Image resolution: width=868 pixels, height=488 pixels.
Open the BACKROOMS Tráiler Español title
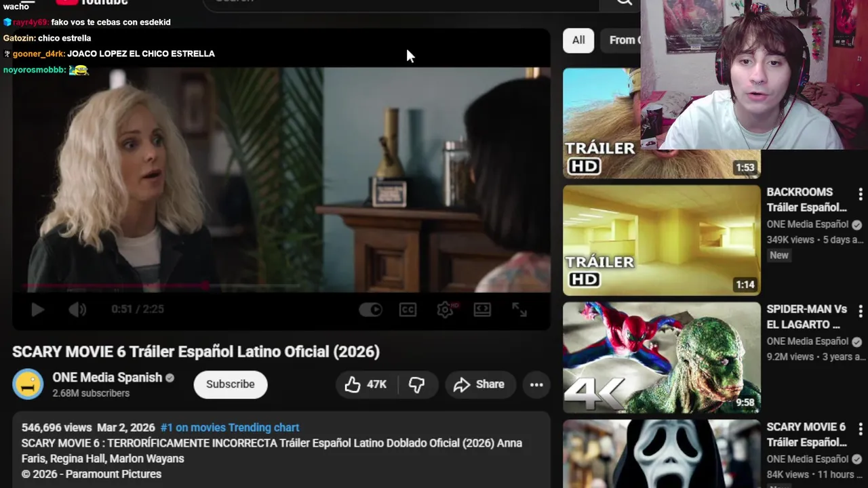coord(806,200)
